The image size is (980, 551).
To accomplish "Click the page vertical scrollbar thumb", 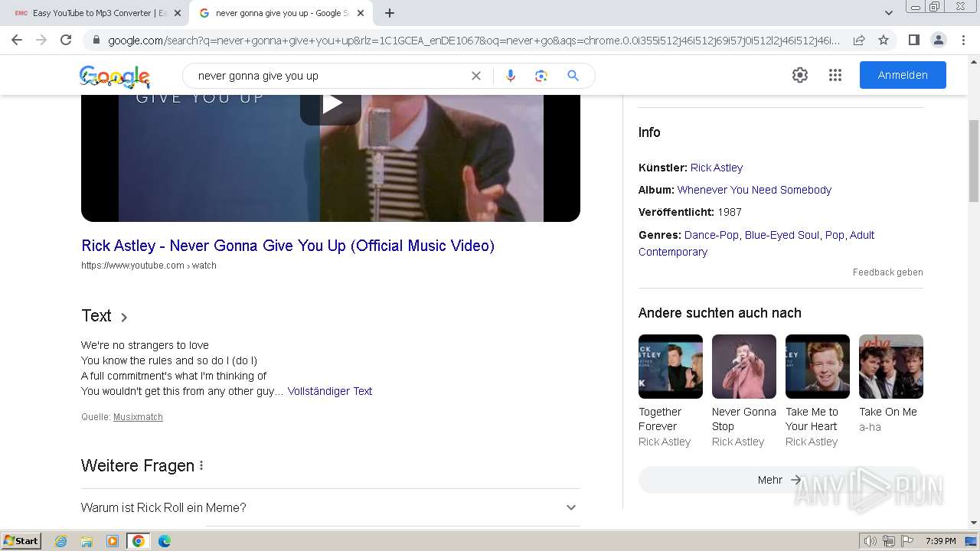I will [x=974, y=161].
